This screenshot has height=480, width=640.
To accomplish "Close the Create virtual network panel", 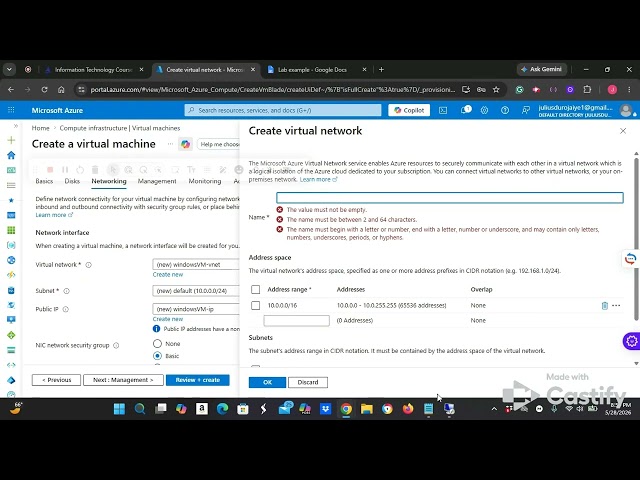I will [x=623, y=131].
